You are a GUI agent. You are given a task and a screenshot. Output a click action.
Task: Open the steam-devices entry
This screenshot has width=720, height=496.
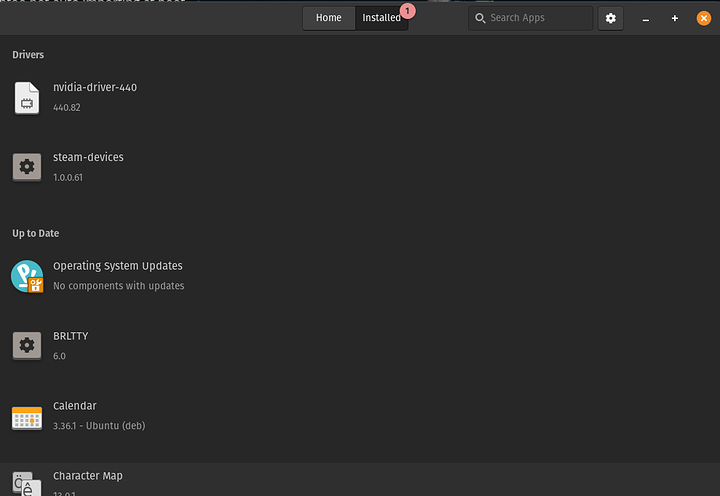point(88,158)
